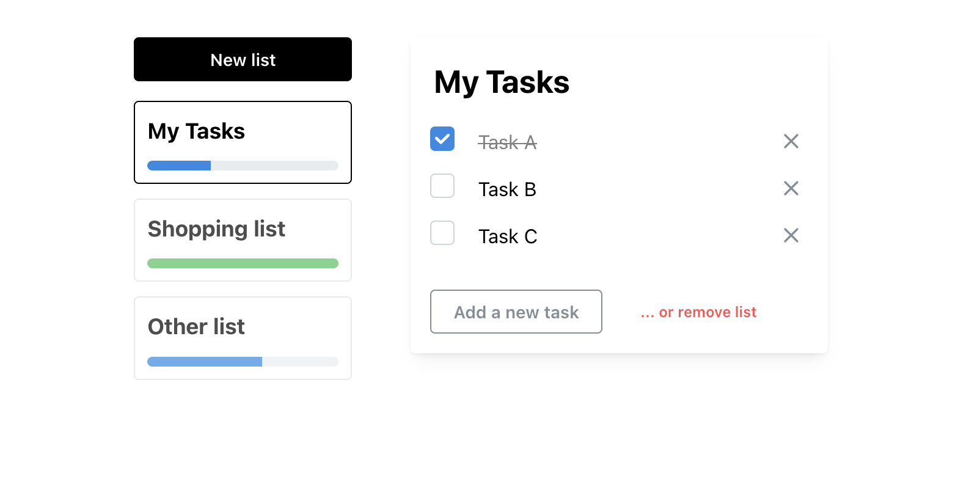Delete Task A with its X icon

(x=791, y=142)
